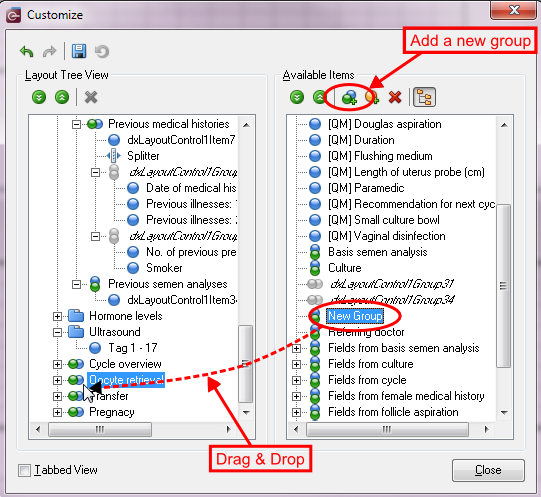Add a new group in Available Items
Viewport: 541px width, 497px height.
(349, 97)
